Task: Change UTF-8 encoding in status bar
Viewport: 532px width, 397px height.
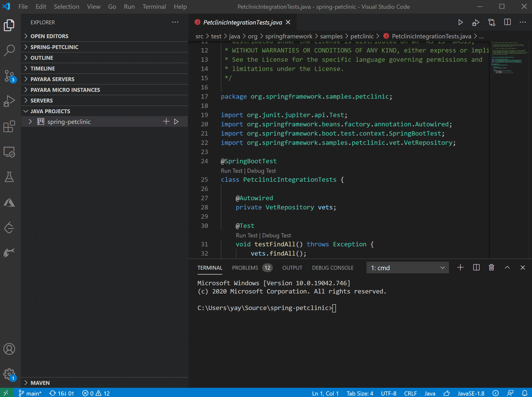Action: pyautogui.click(x=389, y=393)
